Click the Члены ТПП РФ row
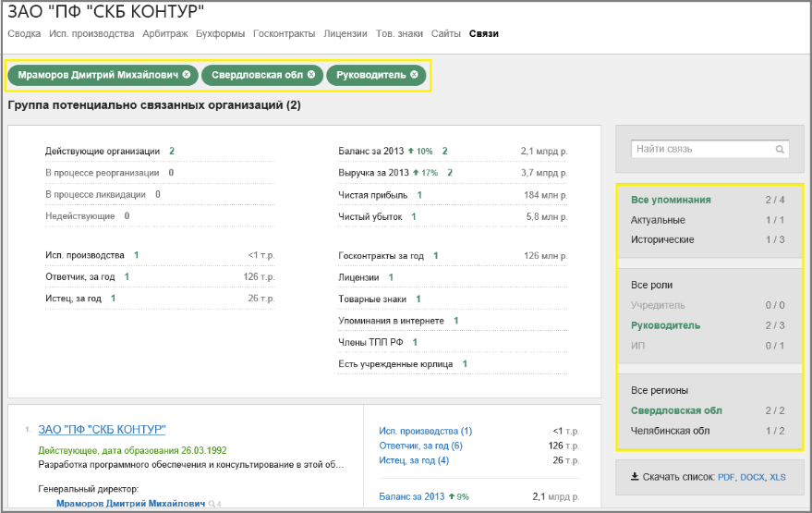Viewport: 812px width, 513px height. click(453, 342)
